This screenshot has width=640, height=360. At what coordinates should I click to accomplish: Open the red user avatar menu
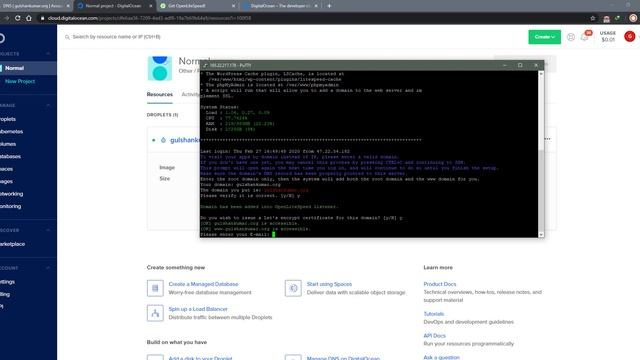pos(629,36)
